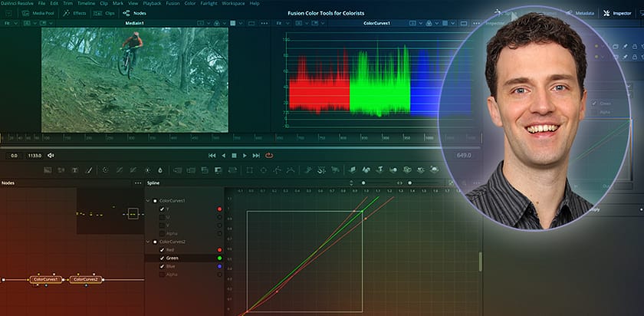Click the blue color dot for Blue
The width and height of the screenshot is (644, 316).
pos(219,266)
